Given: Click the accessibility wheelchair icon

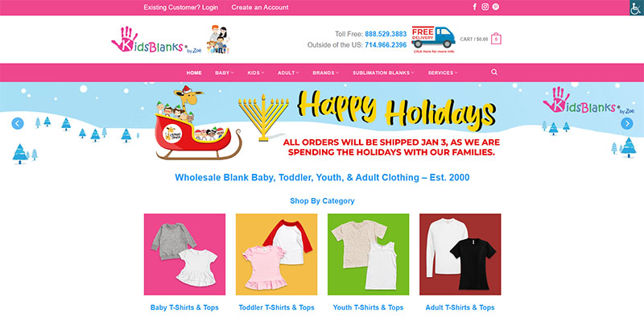Looking at the screenshot, I should [x=637, y=7].
